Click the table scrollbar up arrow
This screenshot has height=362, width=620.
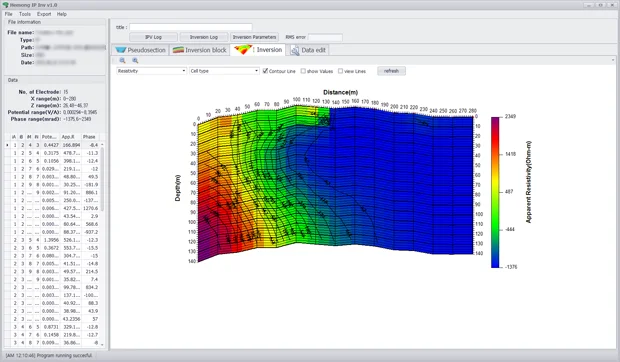(102, 145)
